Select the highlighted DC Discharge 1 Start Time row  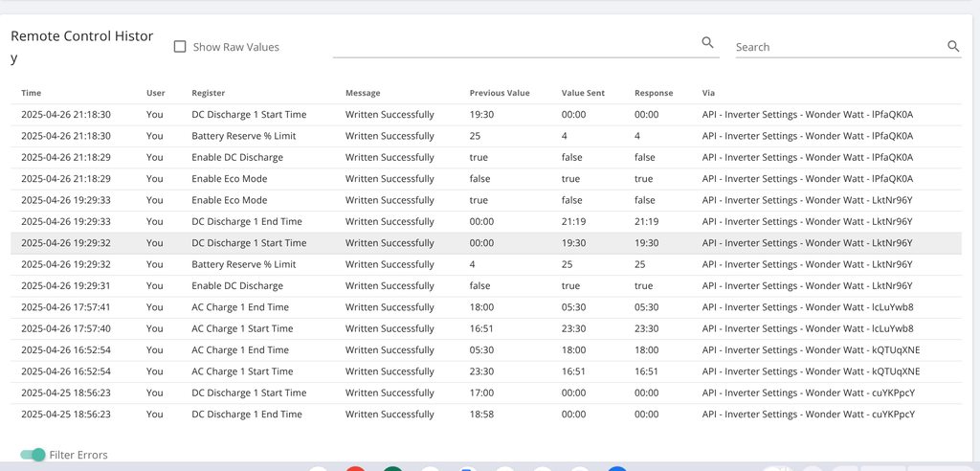pyautogui.click(x=249, y=243)
